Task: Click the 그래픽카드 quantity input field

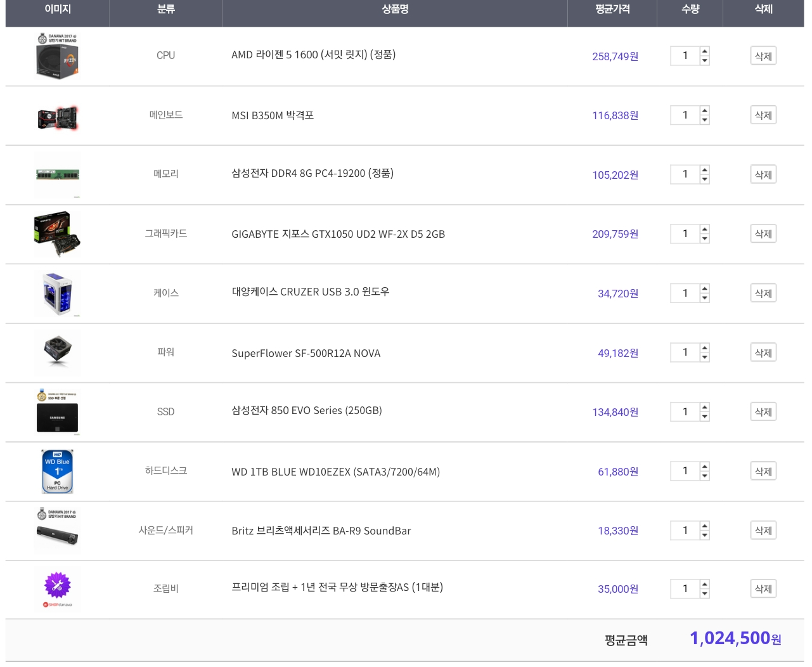Action: pyautogui.click(x=685, y=233)
